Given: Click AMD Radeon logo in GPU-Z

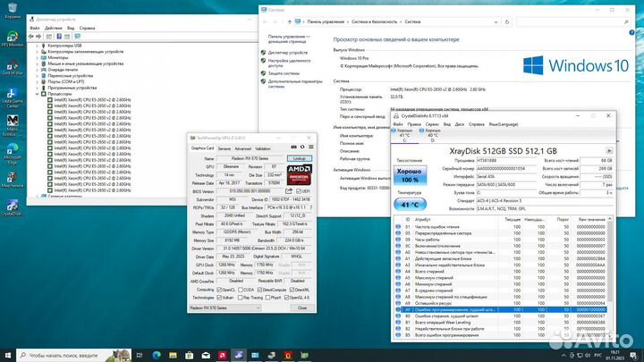Looking at the screenshot, I should (x=299, y=175).
